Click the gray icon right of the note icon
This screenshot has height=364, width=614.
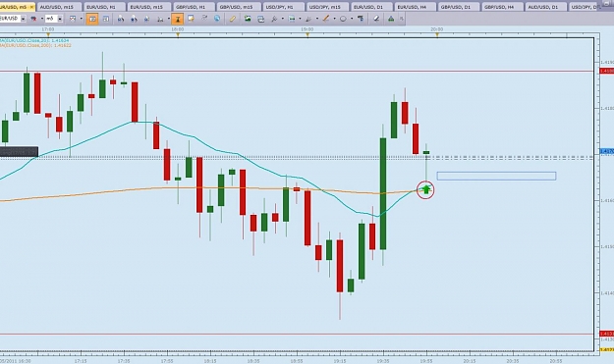(204, 18)
